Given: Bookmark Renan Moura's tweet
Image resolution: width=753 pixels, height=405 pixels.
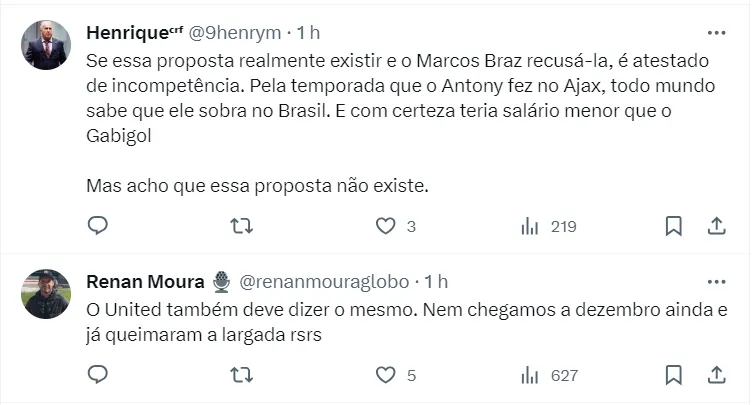Looking at the screenshot, I should 674,375.
